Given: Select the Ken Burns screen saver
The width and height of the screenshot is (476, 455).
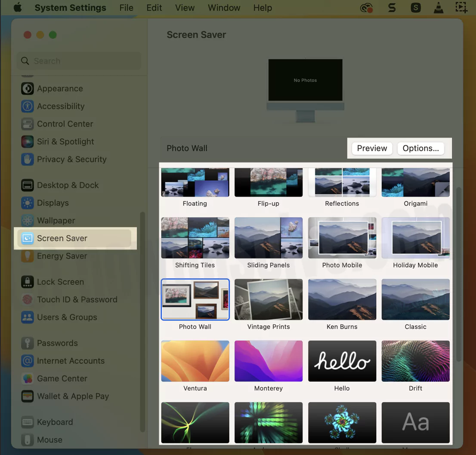Looking at the screenshot, I should (342, 299).
